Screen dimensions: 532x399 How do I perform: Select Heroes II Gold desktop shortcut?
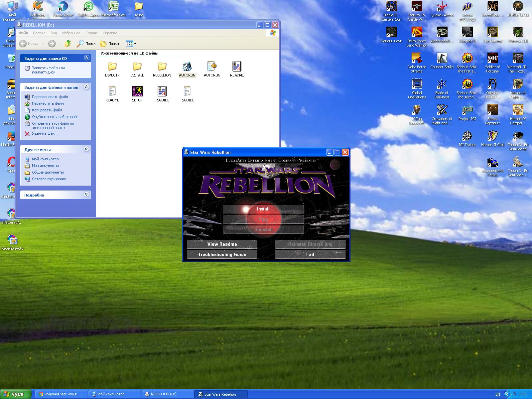(492, 137)
